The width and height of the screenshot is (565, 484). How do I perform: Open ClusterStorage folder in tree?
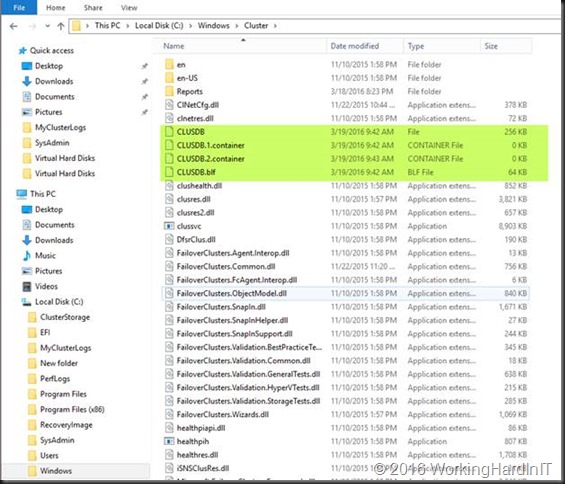coord(65,317)
